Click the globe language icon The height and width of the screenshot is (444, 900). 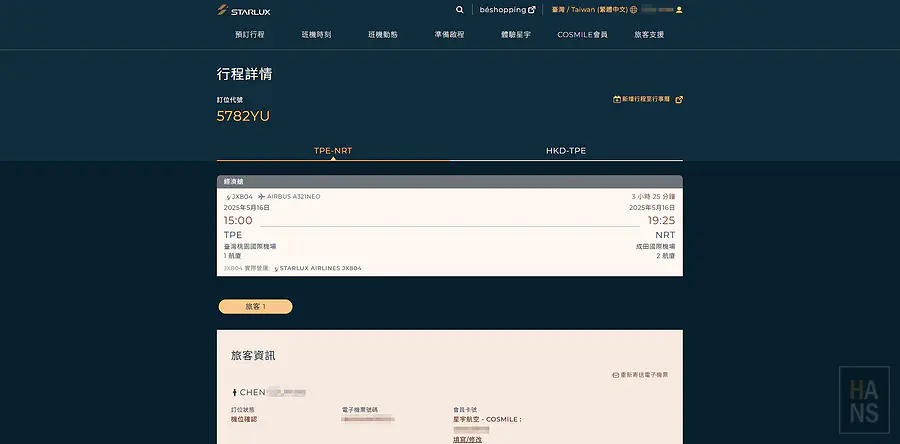pos(633,10)
